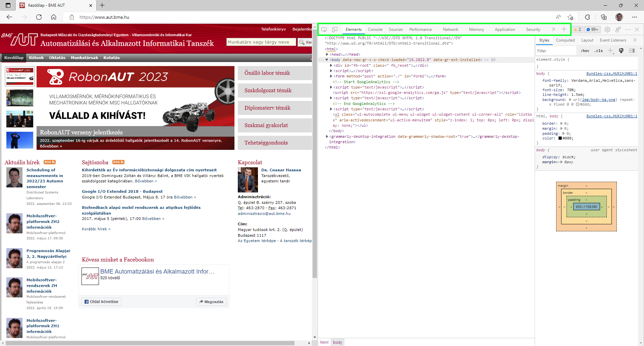Open the more tools plus button
644x346 pixels.
564,29
